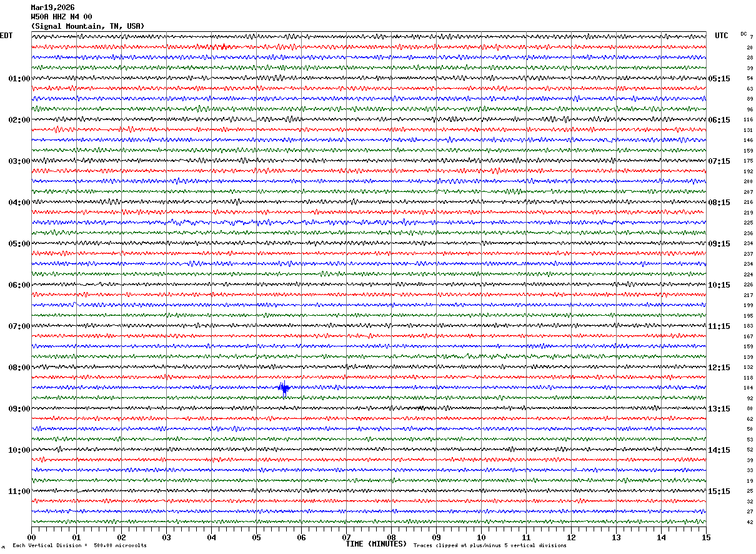Image resolution: width=756 pixels, height=554 pixels.
Task: Click the "10:15" UTC time label
Action: click(x=719, y=285)
